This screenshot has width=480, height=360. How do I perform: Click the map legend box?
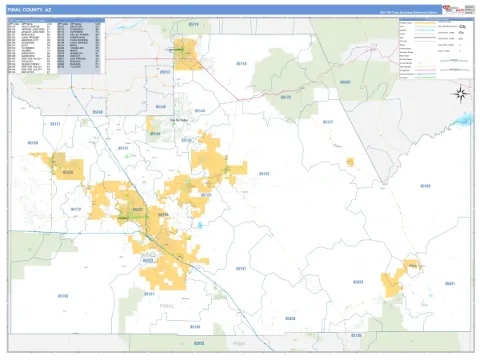[x=436, y=49]
